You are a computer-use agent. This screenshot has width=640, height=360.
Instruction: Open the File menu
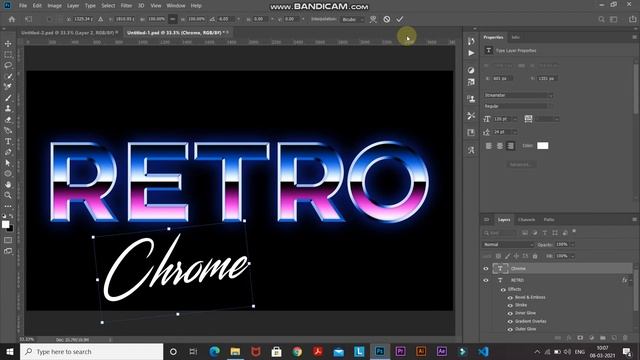click(23, 6)
